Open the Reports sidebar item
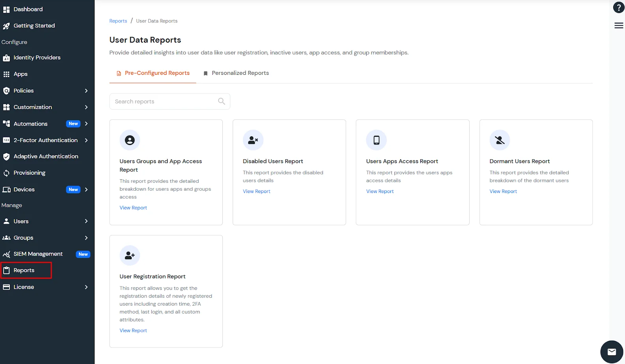 [x=26, y=271]
